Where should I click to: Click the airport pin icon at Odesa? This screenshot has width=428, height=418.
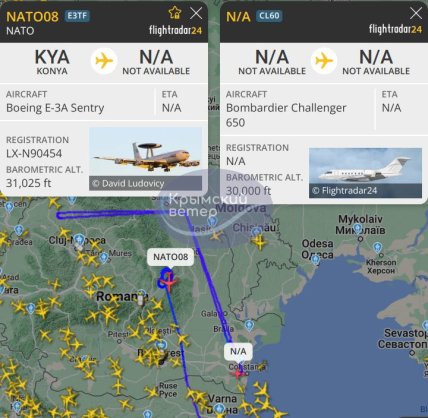click(315, 259)
